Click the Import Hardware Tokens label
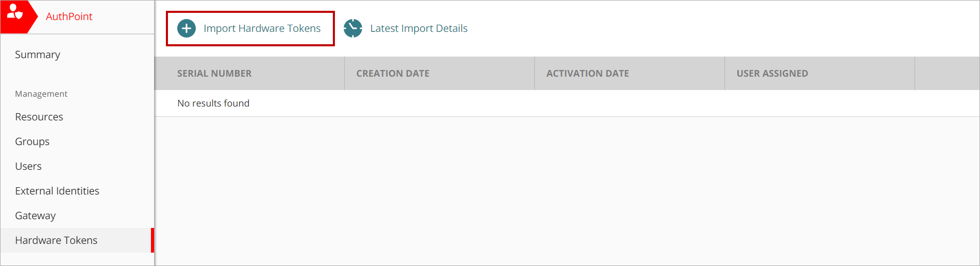Screen dimensions: 980x266 point(262,28)
